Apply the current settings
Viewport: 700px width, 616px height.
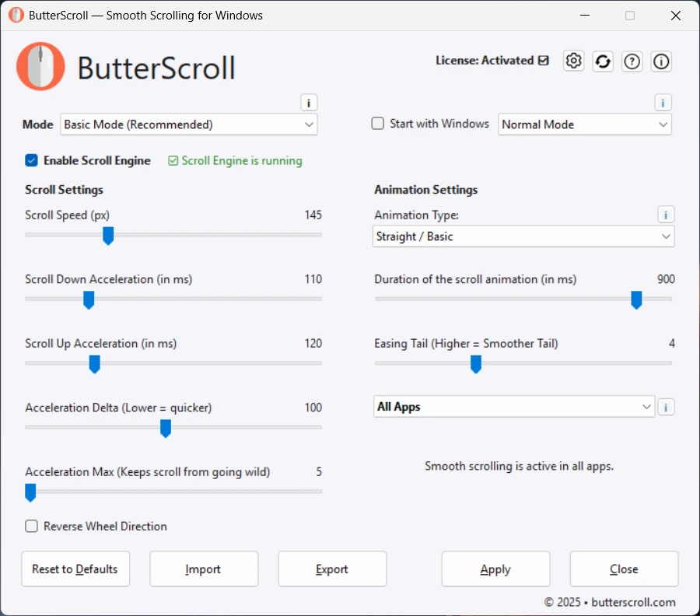pos(495,569)
